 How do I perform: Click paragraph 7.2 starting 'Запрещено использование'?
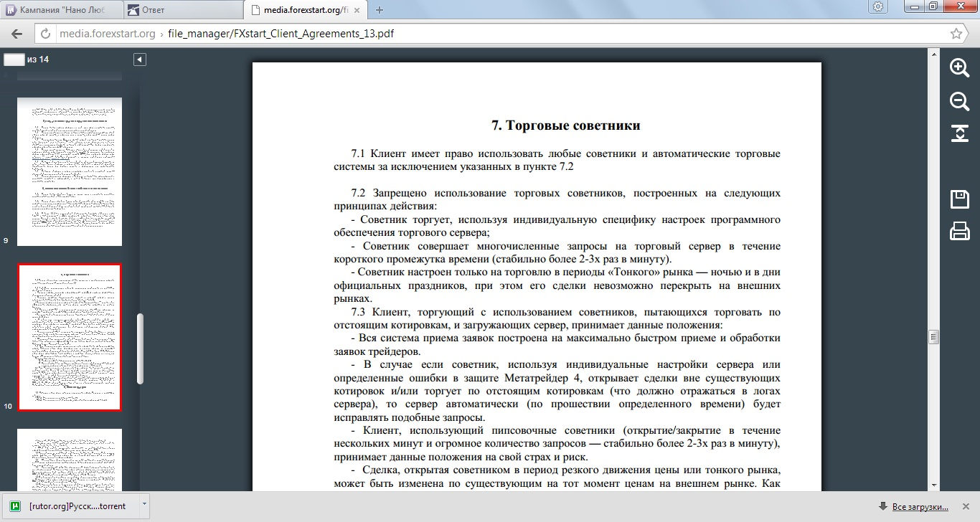[x=557, y=199]
